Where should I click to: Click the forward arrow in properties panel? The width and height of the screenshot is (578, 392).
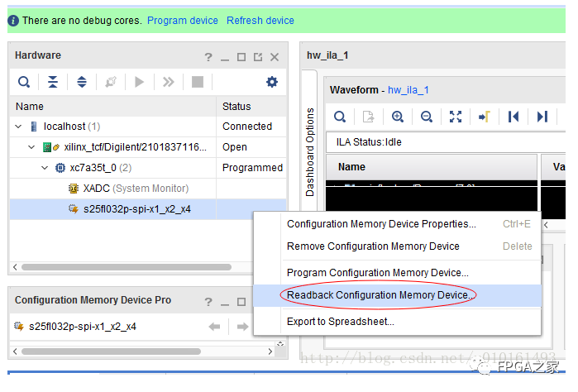pyautogui.click(x=242, y=327)
